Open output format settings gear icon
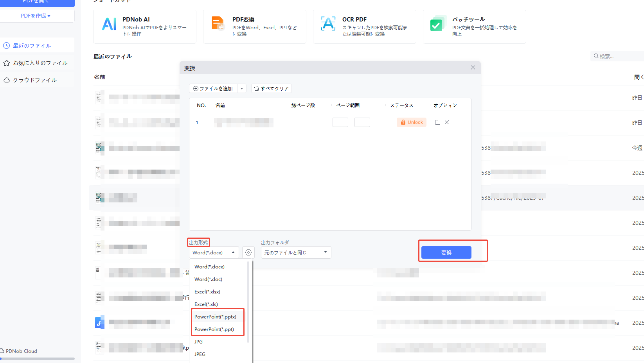 [248, 252]
